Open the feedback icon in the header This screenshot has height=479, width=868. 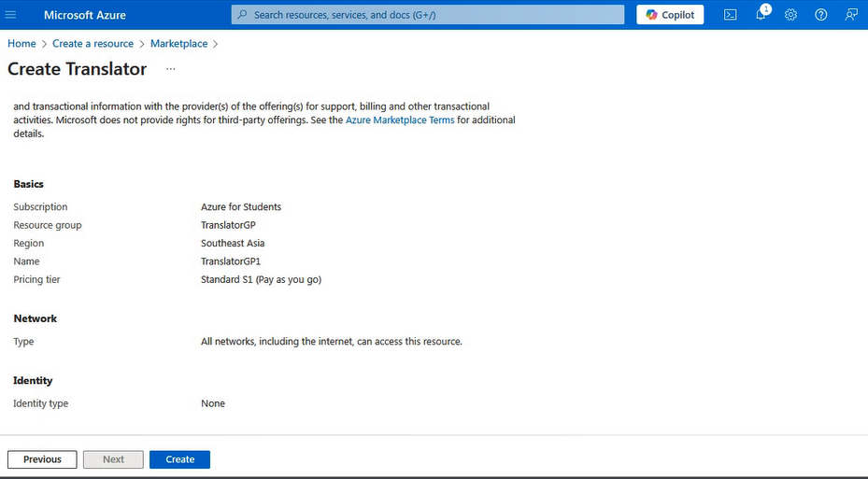click(851, 15)
